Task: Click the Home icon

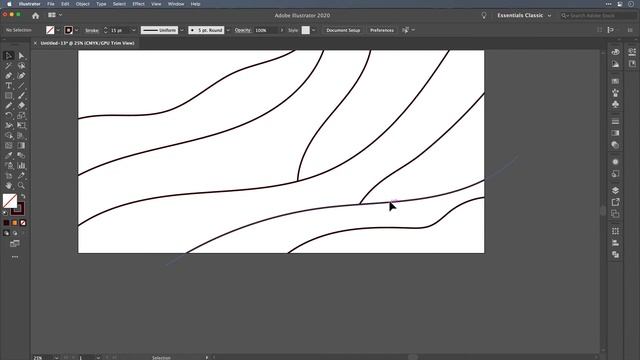Action: [x=36, y=16]
